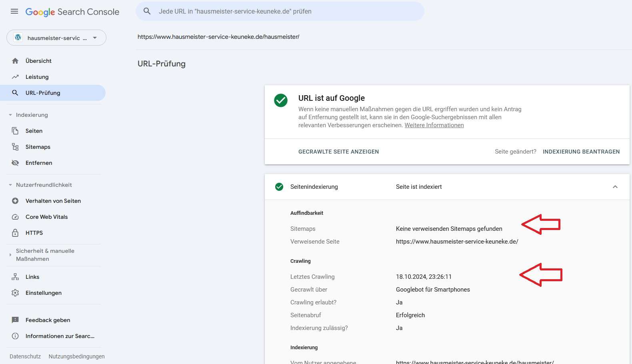The image size is (632, 364).
Task: Open the hamburger main menu
Action: 14,11
